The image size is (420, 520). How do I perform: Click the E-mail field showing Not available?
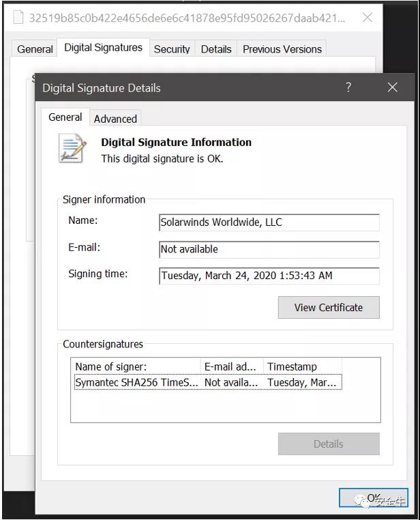coord(269,250)
